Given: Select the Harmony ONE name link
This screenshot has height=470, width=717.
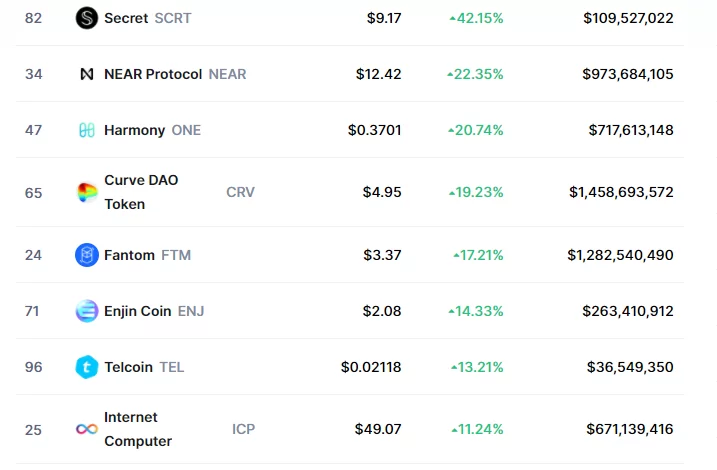Looking at the screenshot, I should [x=135, y=130].
